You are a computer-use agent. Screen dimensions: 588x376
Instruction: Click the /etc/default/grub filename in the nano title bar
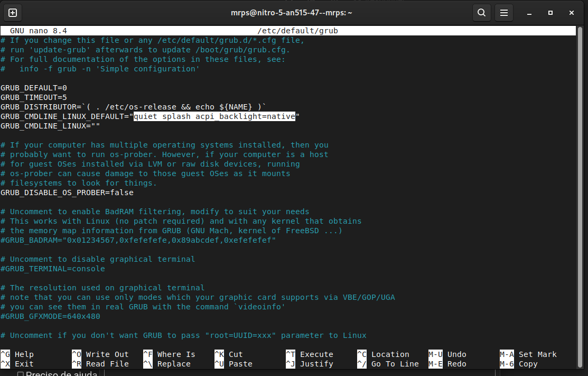click(297, 31)
